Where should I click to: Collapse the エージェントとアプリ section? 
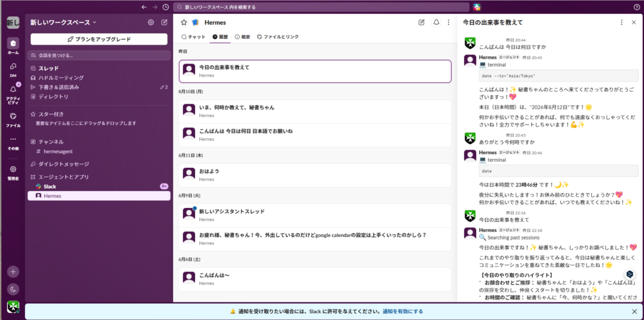(x=60, y=177)
